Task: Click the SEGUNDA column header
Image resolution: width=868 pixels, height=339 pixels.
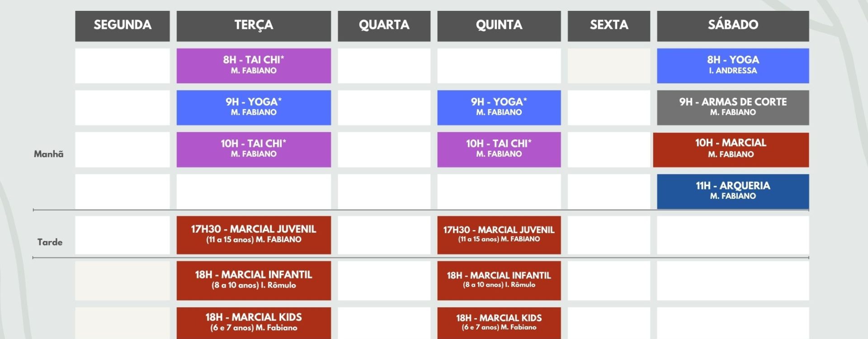Action: 123,26
